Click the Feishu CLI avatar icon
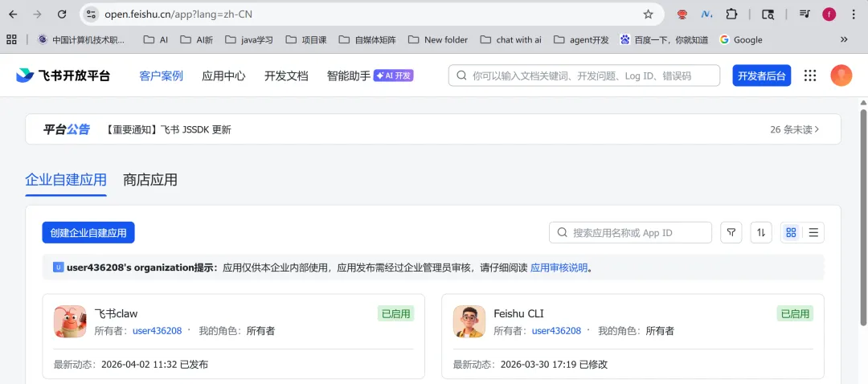 click(469, 321)
